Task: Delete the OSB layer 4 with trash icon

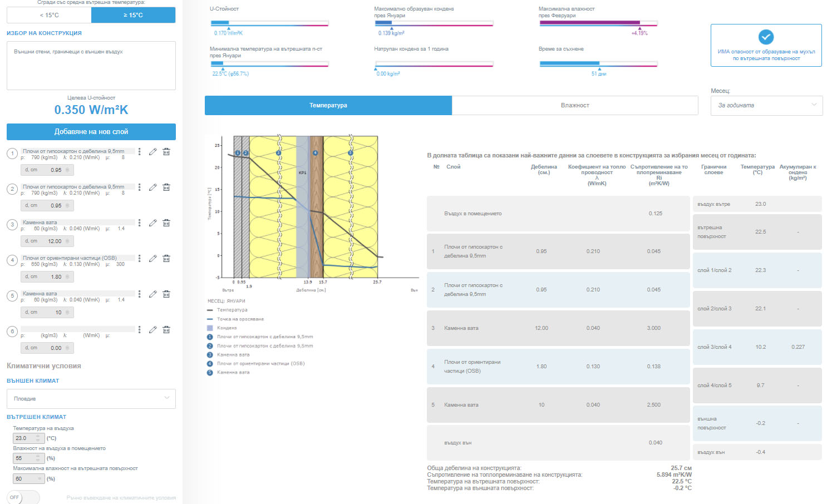Action: click(166, 259)
